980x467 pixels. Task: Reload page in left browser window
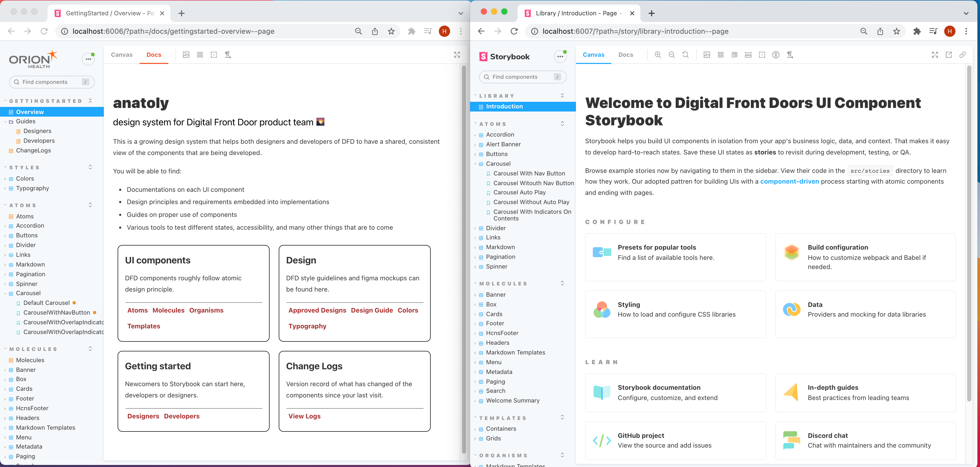[44, 31]
